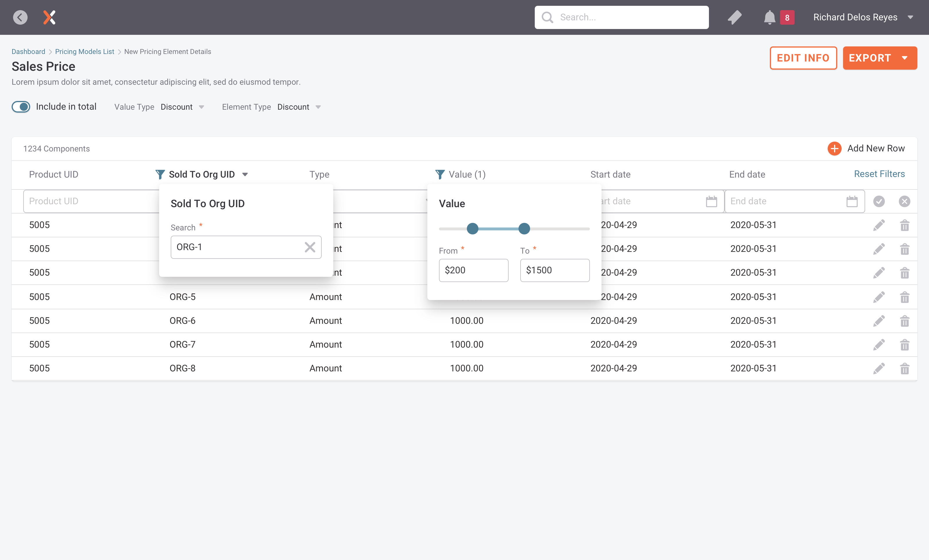Go to Pricing Models List breadcrumb
The image size is (929, 560).
pyautogui.click(x=84, y=52)
